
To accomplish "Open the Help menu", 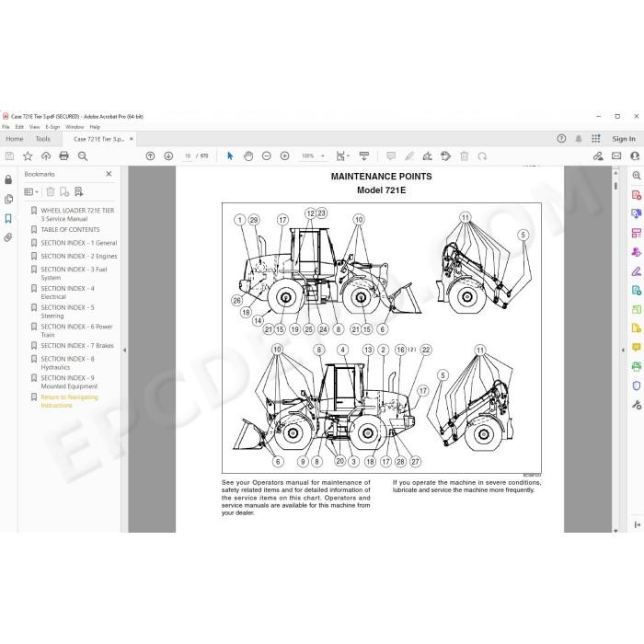I will 95,127.
